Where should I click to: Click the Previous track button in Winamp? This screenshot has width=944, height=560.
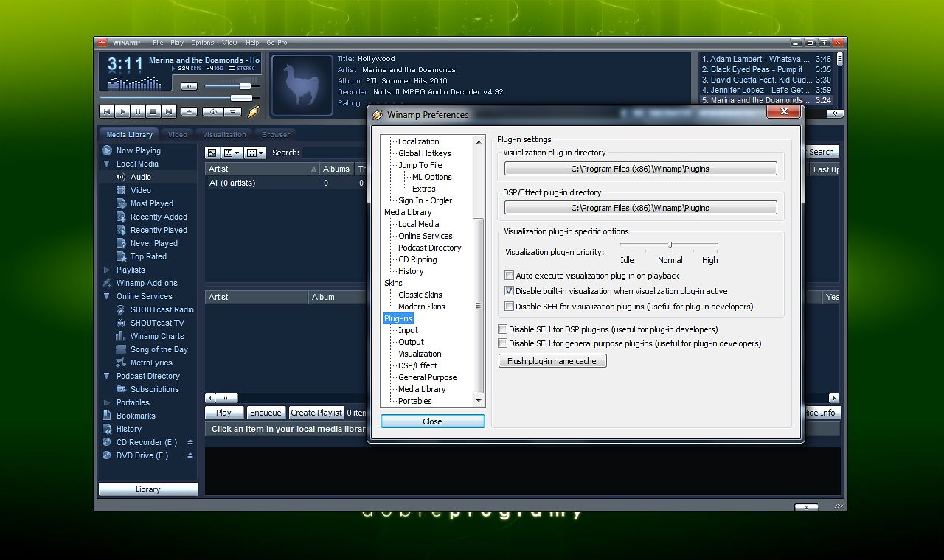107,112
